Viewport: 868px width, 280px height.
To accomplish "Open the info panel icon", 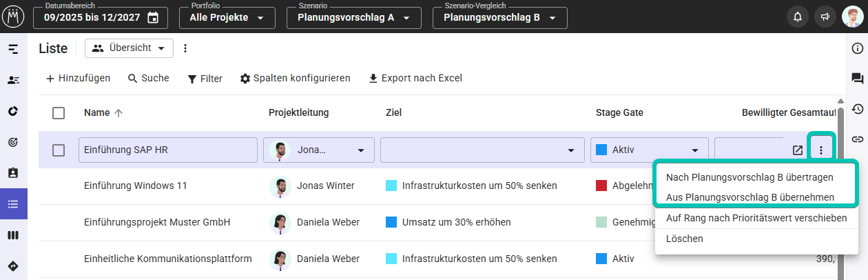I will [858, 48].
